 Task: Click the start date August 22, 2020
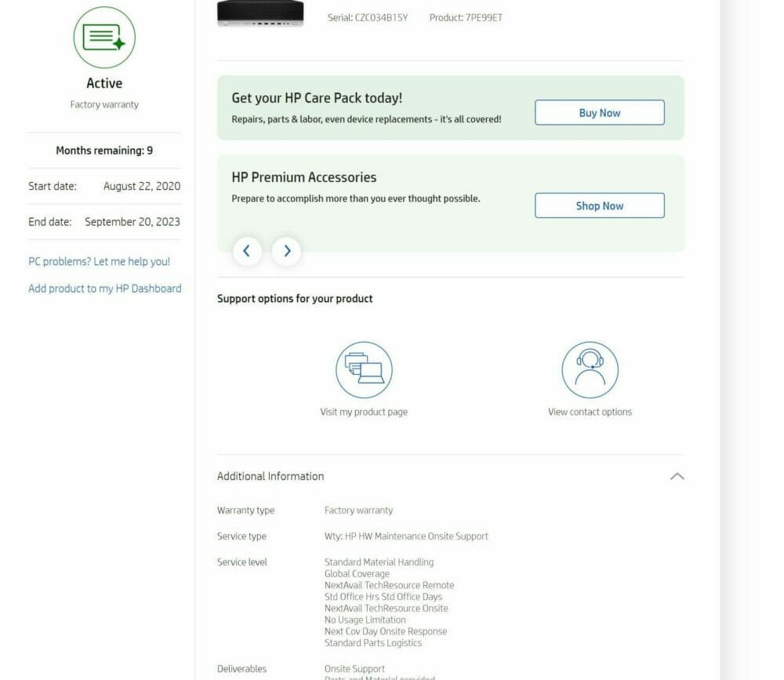pyautogui.click(x=142, y=186)
